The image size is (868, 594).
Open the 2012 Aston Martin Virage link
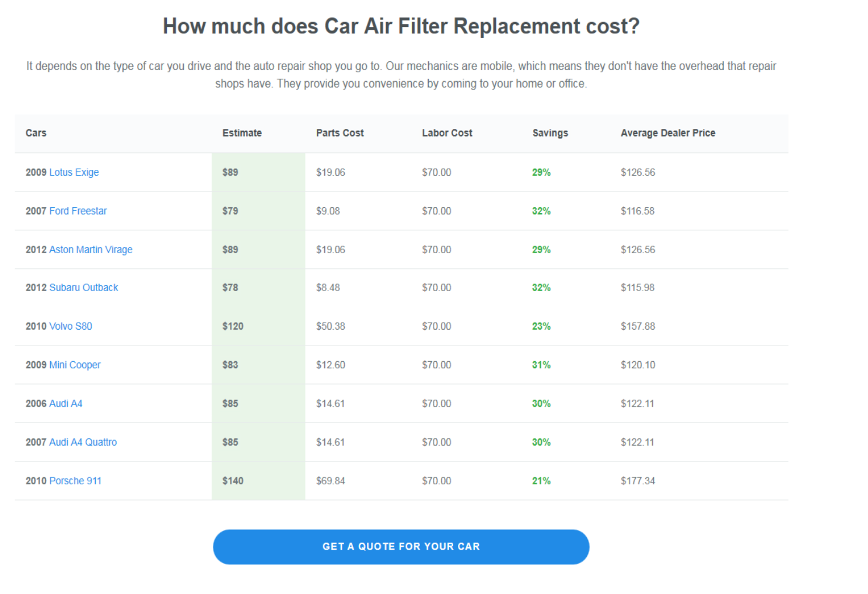91,249
